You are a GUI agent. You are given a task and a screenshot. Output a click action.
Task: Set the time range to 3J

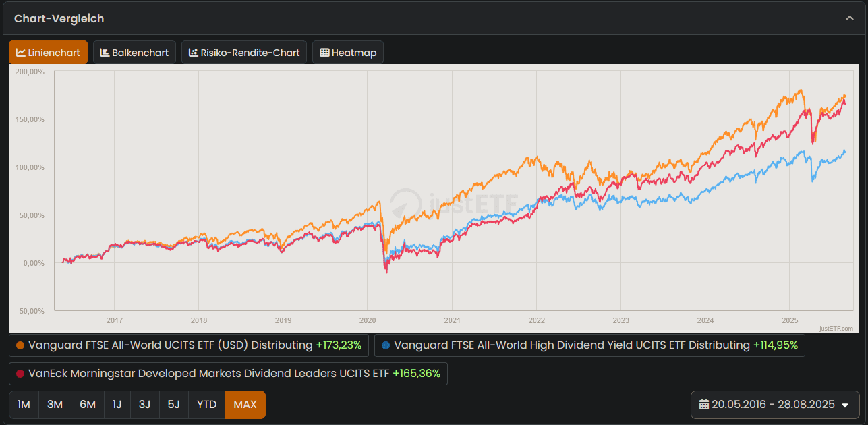click(x=144, y=405)
